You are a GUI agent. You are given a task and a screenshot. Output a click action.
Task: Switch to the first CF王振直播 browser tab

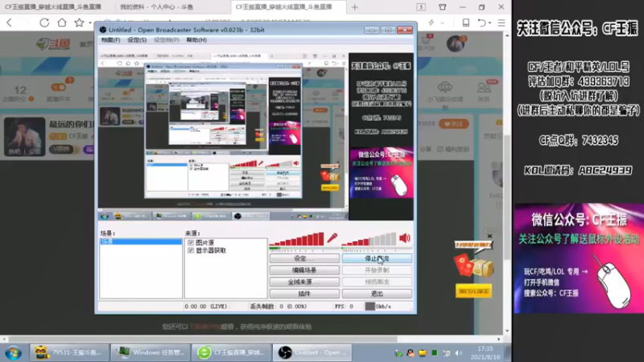click(x=52, y=7)
